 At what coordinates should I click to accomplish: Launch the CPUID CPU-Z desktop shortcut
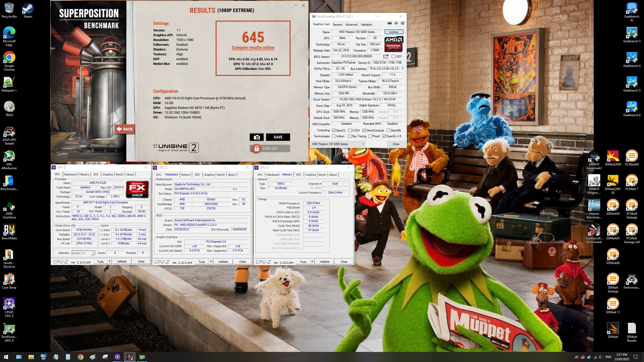(9, 307)
